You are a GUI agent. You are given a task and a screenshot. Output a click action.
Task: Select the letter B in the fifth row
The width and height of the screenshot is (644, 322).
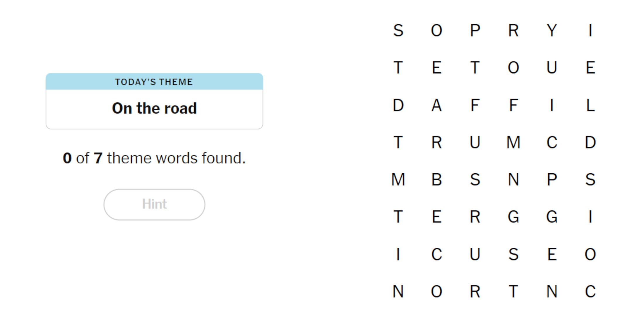pos(437,179)
